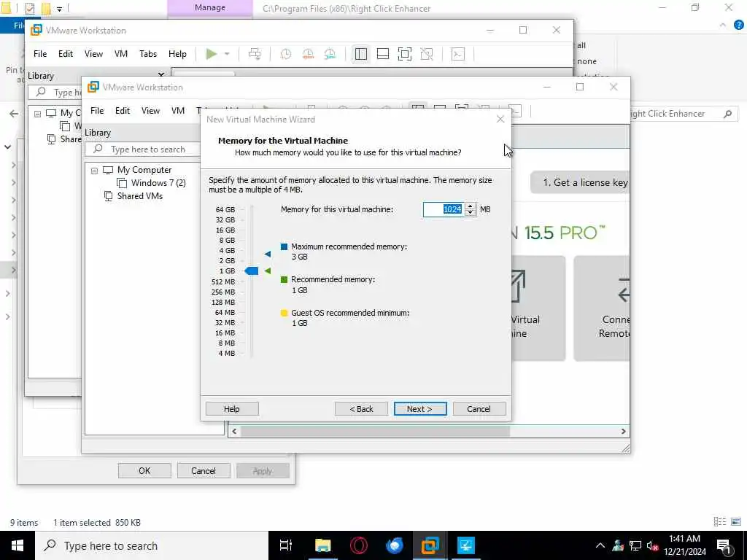
Task: Open Help menu in back VMware window
Action: click(177, 54)
